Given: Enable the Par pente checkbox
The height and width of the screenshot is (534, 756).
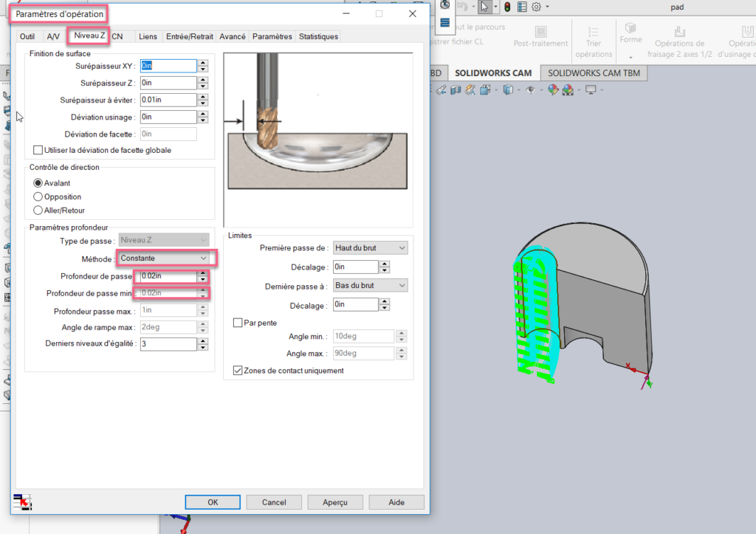Looking at the screenshot, I should point(237,322).
